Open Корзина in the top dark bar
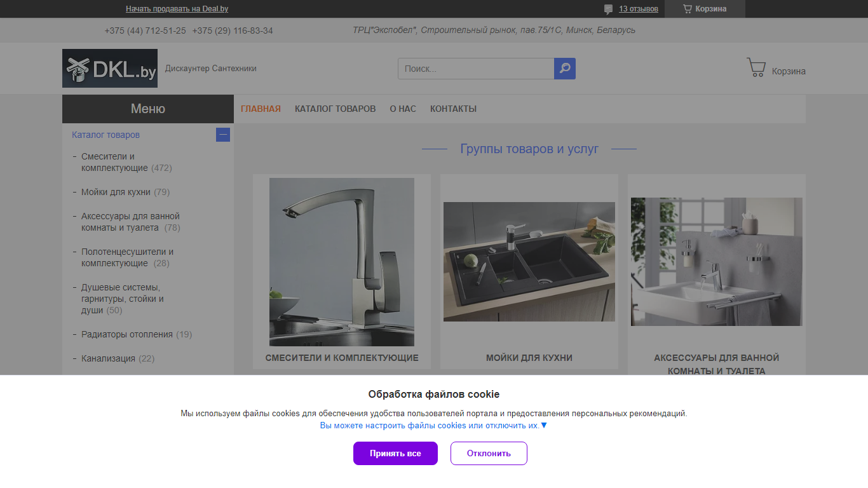Viewport: 868px width, 488px height. click(x=705, y=9)
